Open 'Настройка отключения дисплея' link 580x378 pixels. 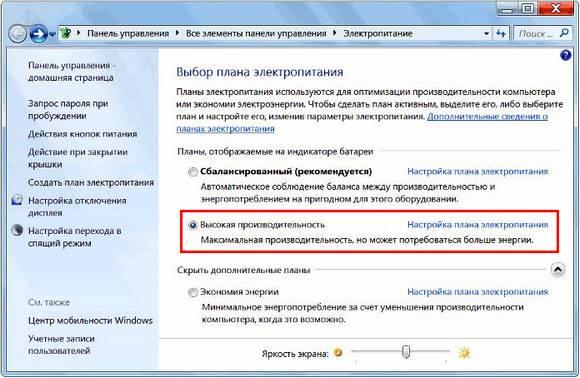pyautogui.click(x=77, y=207)
